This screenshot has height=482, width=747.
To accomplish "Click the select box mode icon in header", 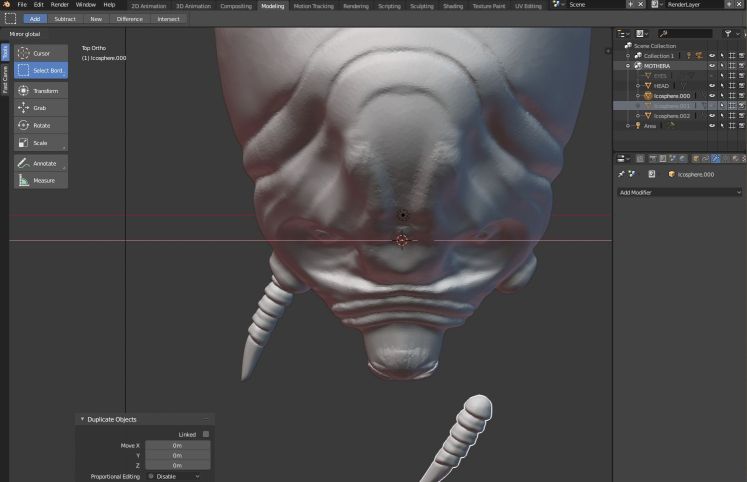I will pyautogui.click(x=10, y=19).
